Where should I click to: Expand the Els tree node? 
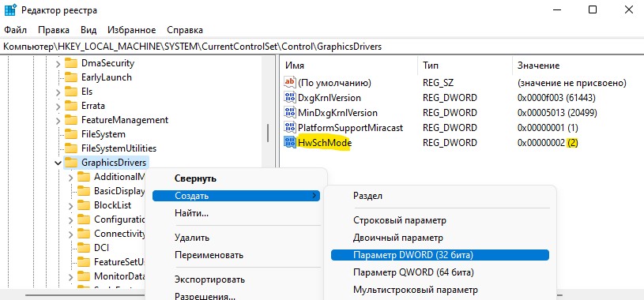click(58, 92)
